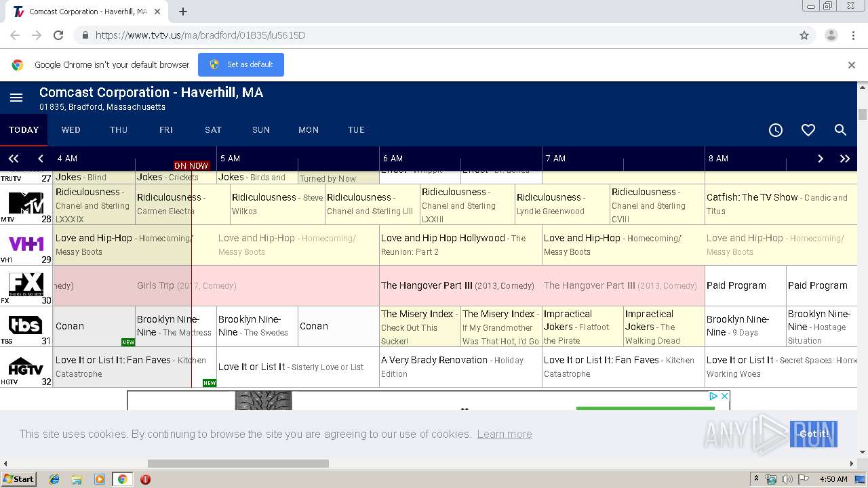
Task: Switch to FRI tab
Action: click(x=166, y=130)
